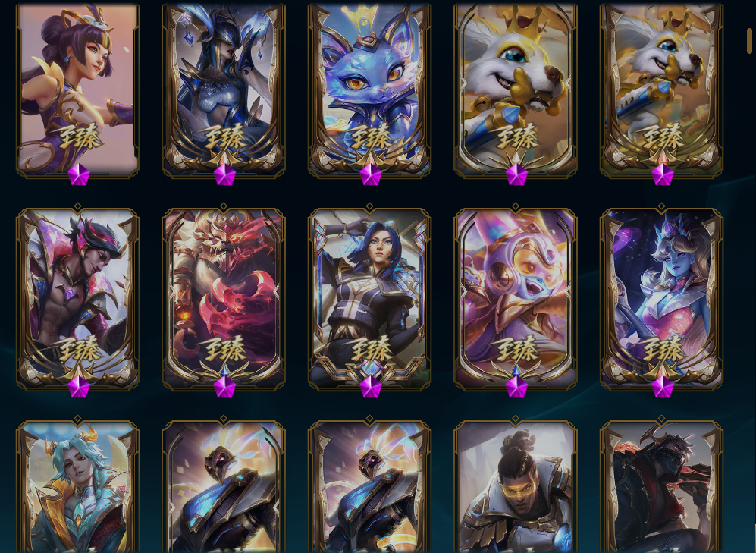756x553 pixels.
Task: Choose the pink-gold round robot character skin
Action: point(516,298)
